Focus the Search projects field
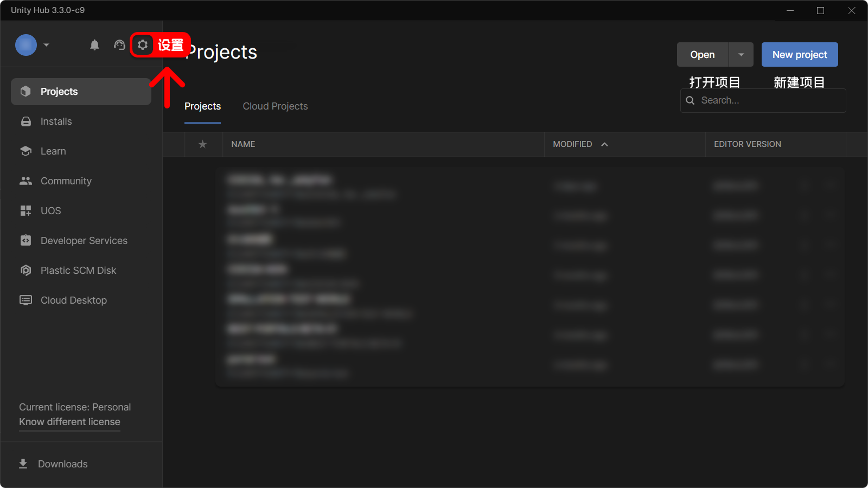868x488 pixels. coord(763,100)
